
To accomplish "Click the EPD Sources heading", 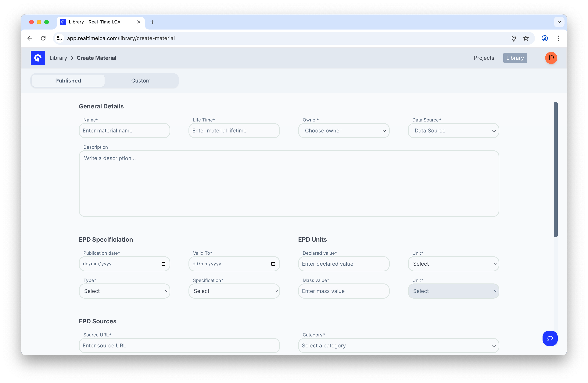I will click(x=97, y=321).
